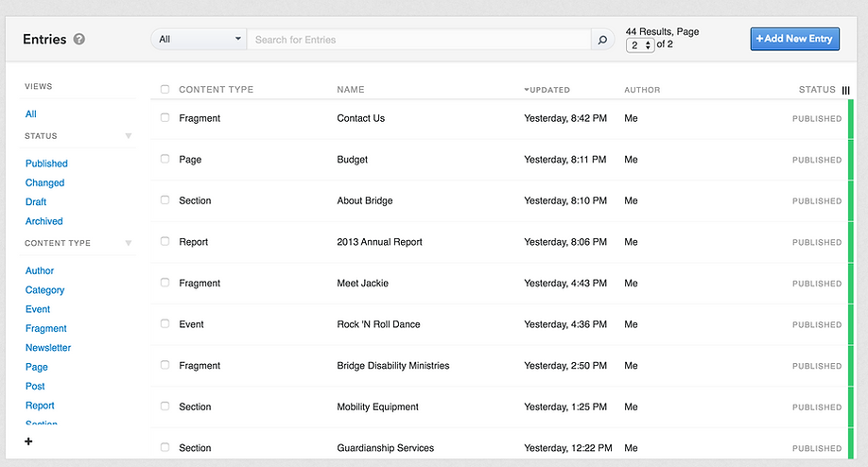Click the help question mark icon beside Entries
Viewport: 868px width, 467px height.
point(79,40)
